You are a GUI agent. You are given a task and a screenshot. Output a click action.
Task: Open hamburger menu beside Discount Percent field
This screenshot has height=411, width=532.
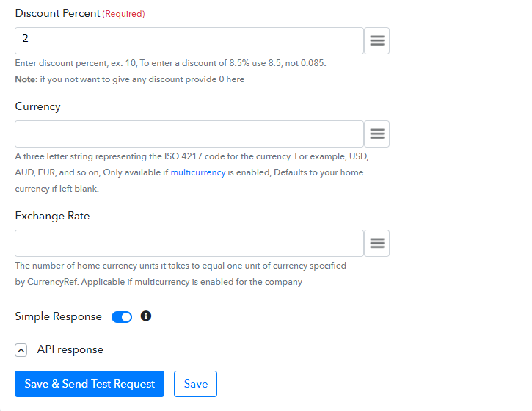tap(376, 40)
